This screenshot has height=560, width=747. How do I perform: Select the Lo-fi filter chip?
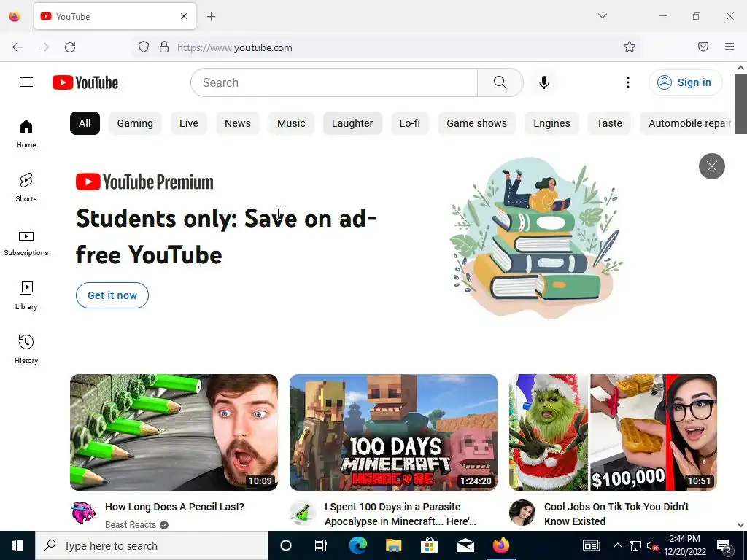click(x=410, y=123)
